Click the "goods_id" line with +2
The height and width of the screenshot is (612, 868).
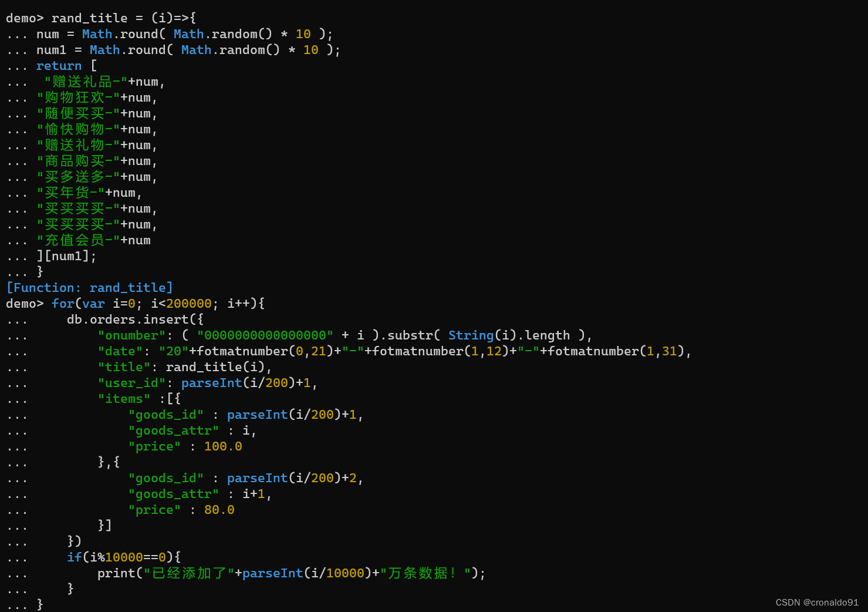(x=246, y=478)
